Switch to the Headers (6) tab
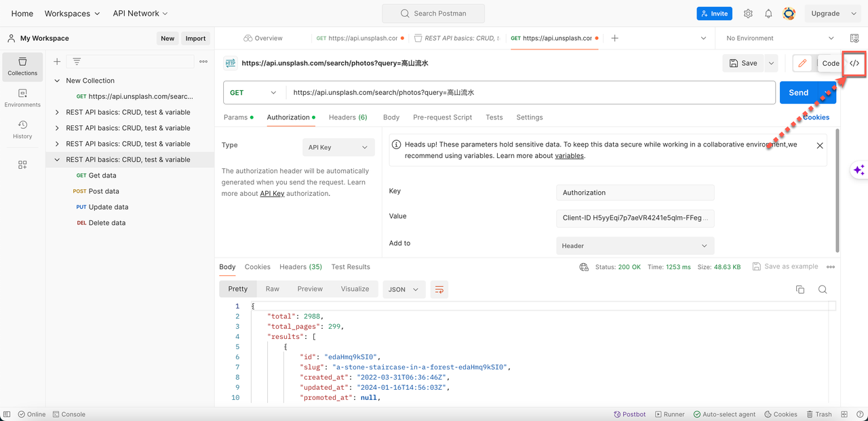 (348, 117)
